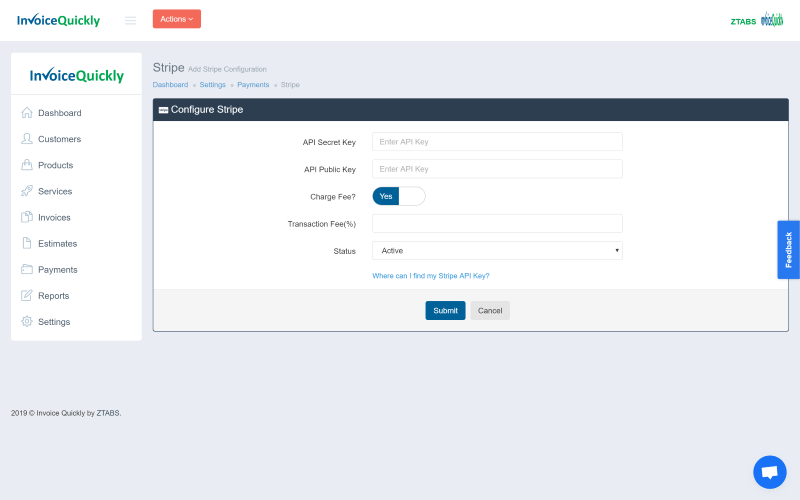
Task: Click the Reports pencil icon
Action: pyautogui.click(x=27, y=295)
